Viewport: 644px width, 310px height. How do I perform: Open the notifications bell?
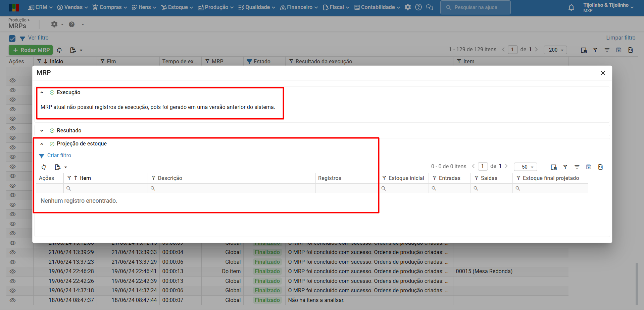point(571,7)
